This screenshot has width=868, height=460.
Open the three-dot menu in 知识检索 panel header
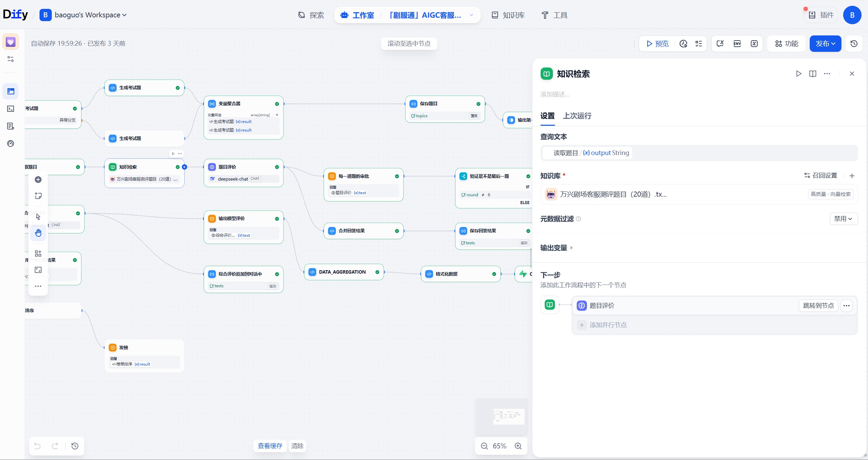click(x=827, y=74)
